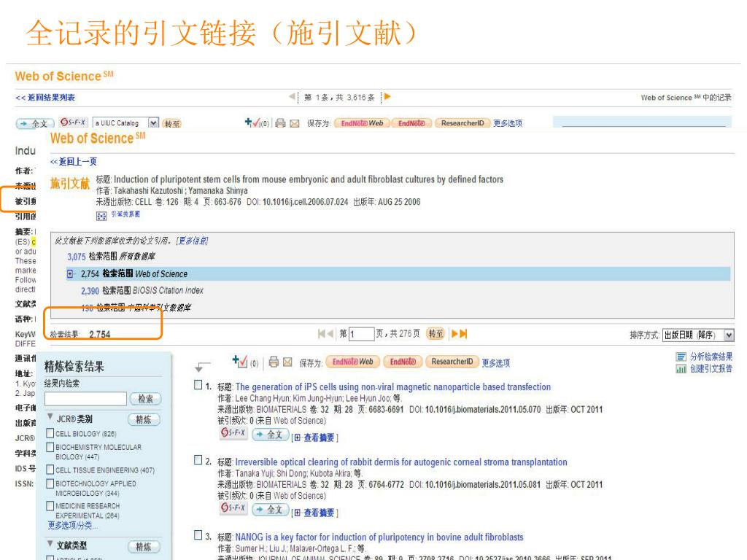Save to ResearcherID in the top toolbar
Viewport: 747px width, 560px height.
coord(462,122)
